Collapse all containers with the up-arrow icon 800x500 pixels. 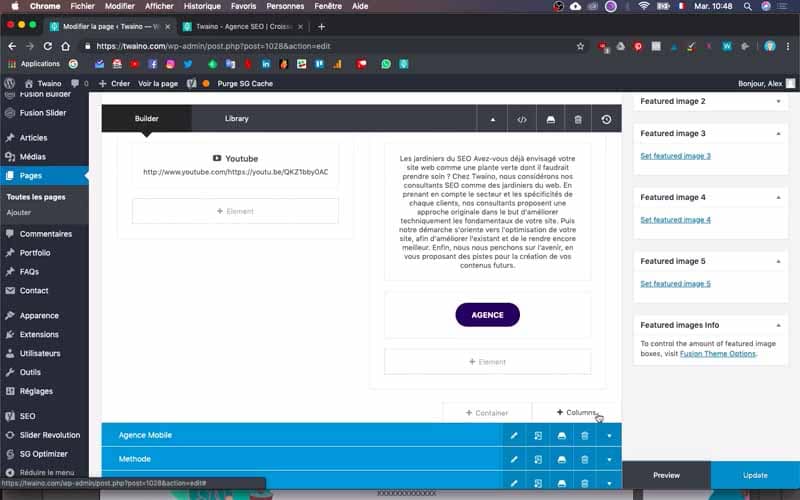[492, 119]
